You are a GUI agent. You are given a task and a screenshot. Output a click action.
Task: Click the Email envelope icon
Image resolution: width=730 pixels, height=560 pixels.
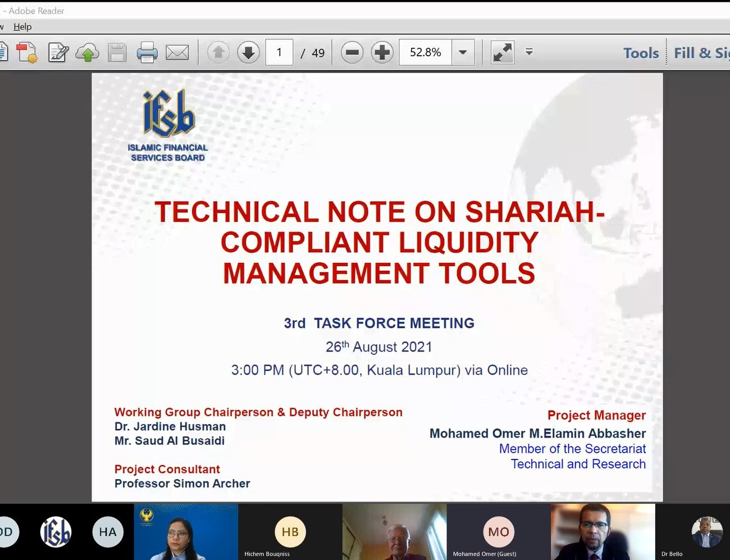177,53
